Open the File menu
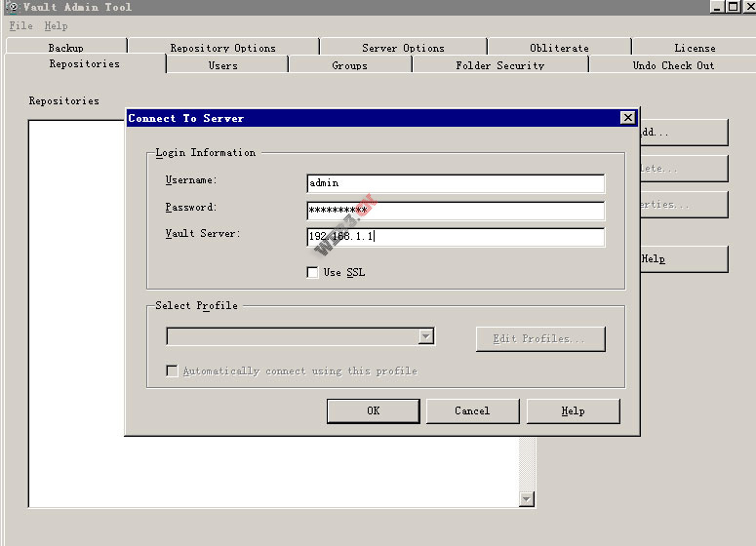756x546 pixels. click(x=20, y=26)
